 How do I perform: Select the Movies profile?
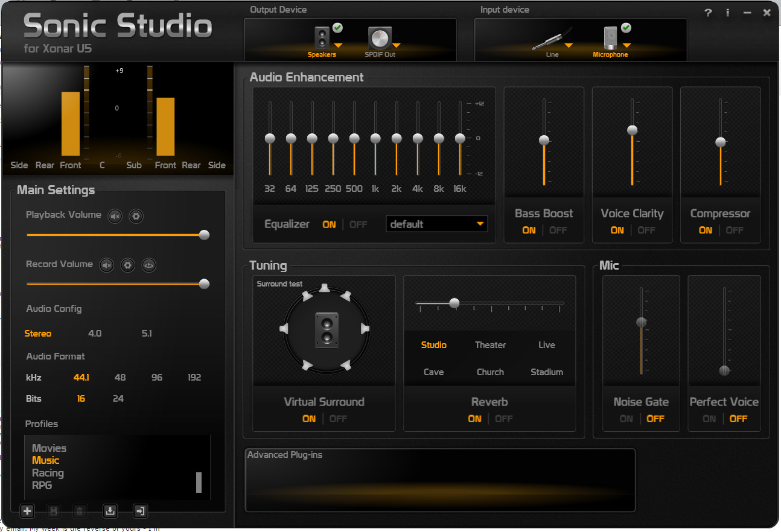pyautogui.click(x=49, y=448)
